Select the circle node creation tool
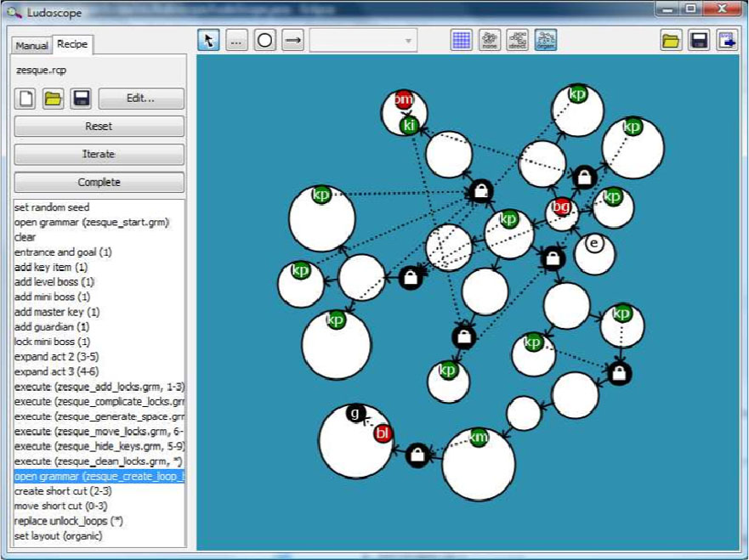Image resolution: width=749 pixels, height=560 pixels. coord(264,38)
